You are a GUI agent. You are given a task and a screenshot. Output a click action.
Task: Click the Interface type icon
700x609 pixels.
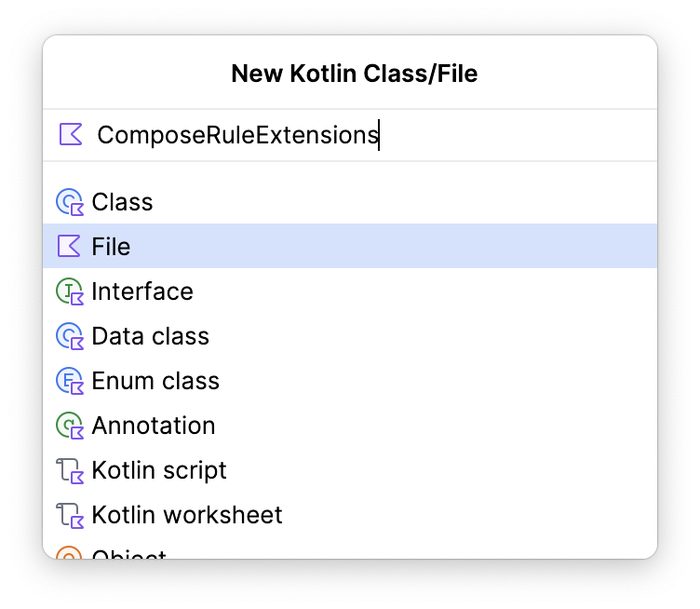tap(70, 291)
